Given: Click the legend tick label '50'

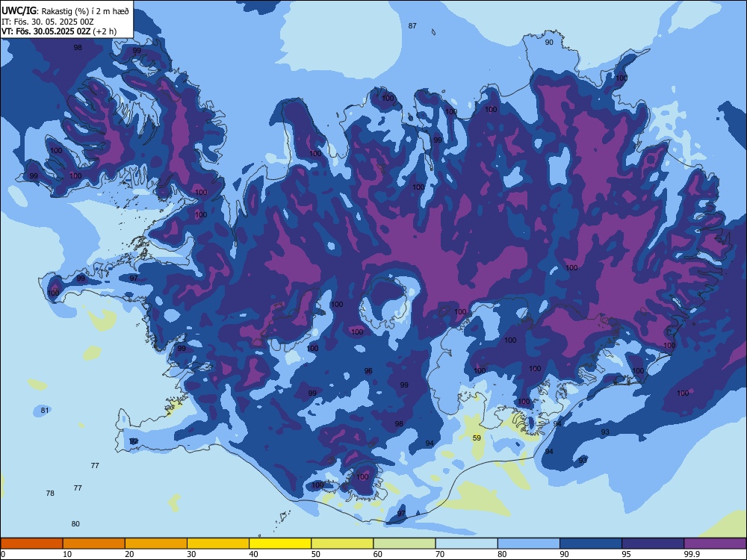Looking at the screenshot, I should [316, 554].
